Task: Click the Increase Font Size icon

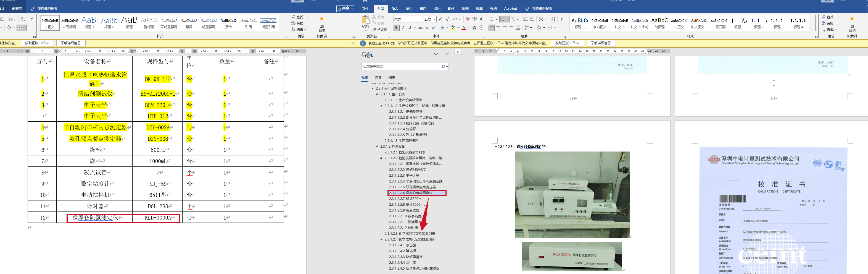Action: tap(440, 19)
